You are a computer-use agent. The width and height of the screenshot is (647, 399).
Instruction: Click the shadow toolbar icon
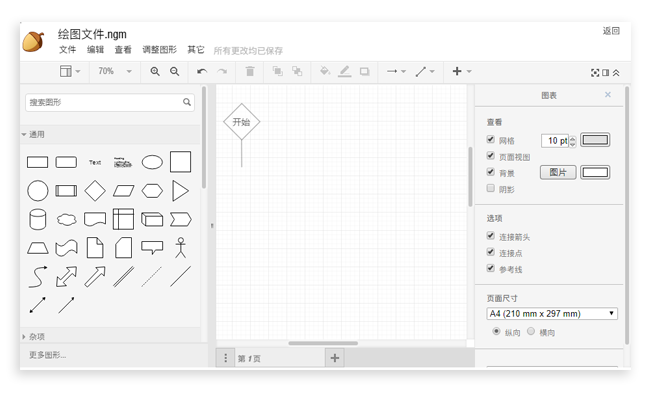click(364, 71)
